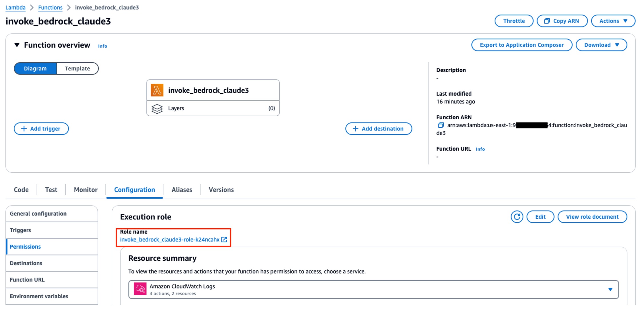The width and height of the screenshot is (644, 310).
Task: Click the Layers (0) row in diagram
Action: 213,108
